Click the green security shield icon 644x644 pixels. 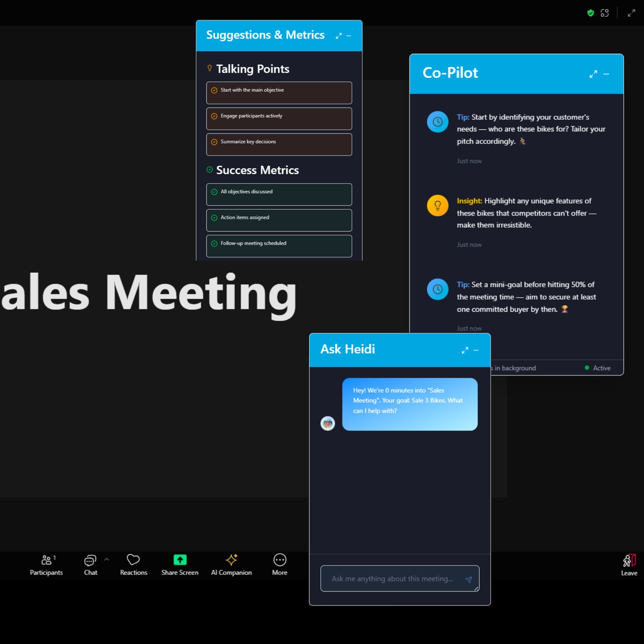tap(590, 13)
